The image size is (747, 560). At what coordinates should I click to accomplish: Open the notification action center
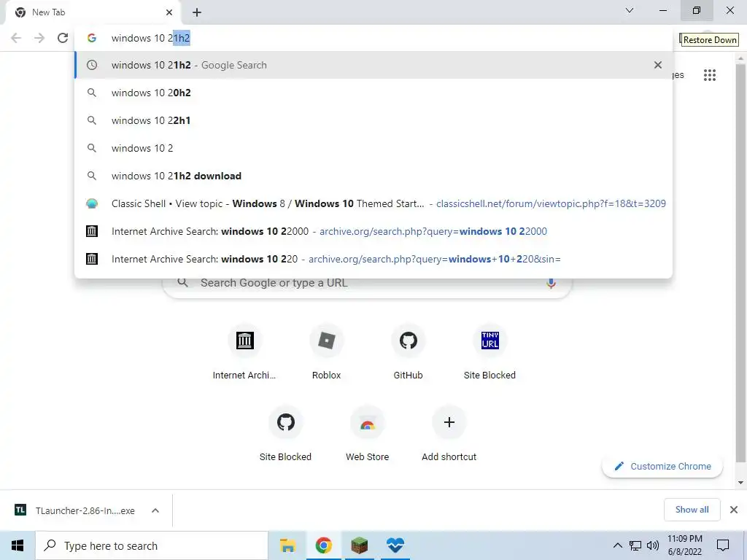(x=723, y=545)
